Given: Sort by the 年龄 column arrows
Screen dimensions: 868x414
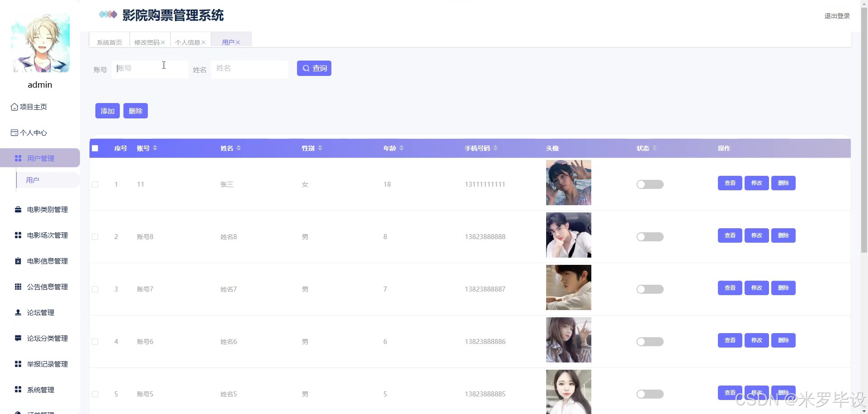Looking at the screenshot, I should pyautogui.click(x=401, y=148).
